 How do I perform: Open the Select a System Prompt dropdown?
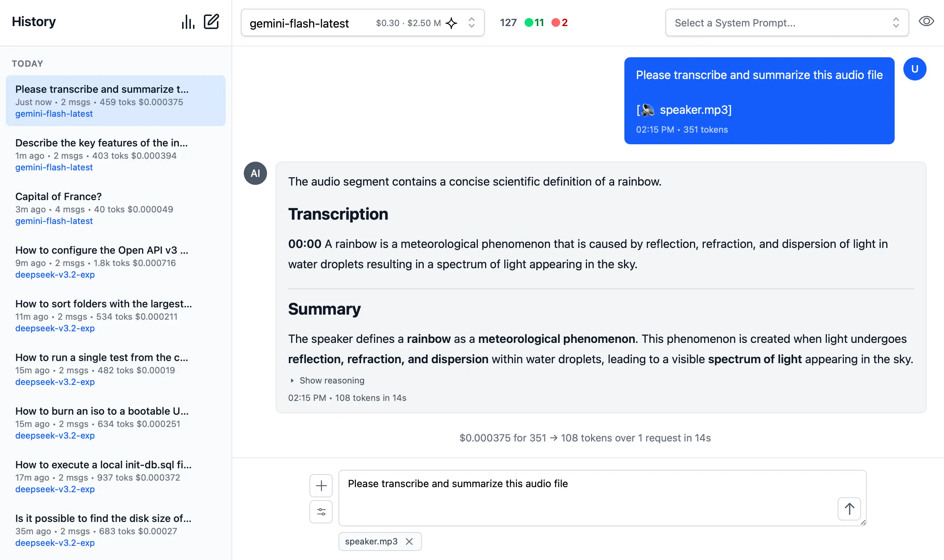click(x=786, y=22)
